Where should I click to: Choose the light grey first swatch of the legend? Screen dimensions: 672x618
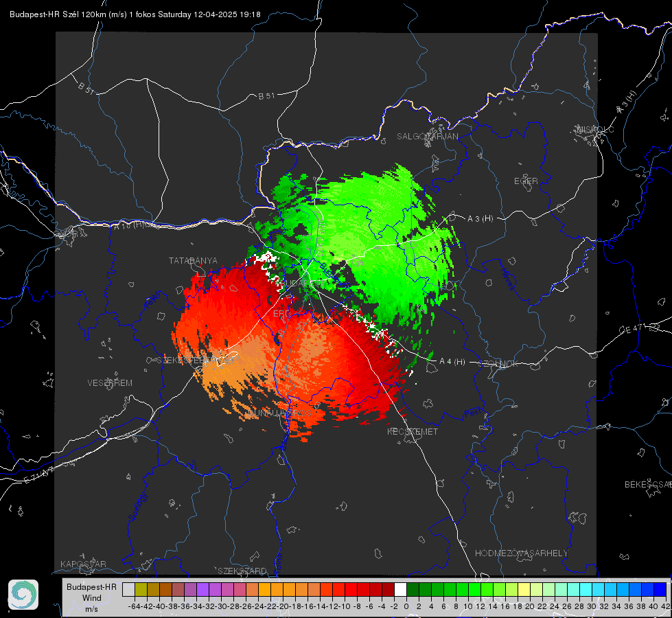[x=128, y=589]
